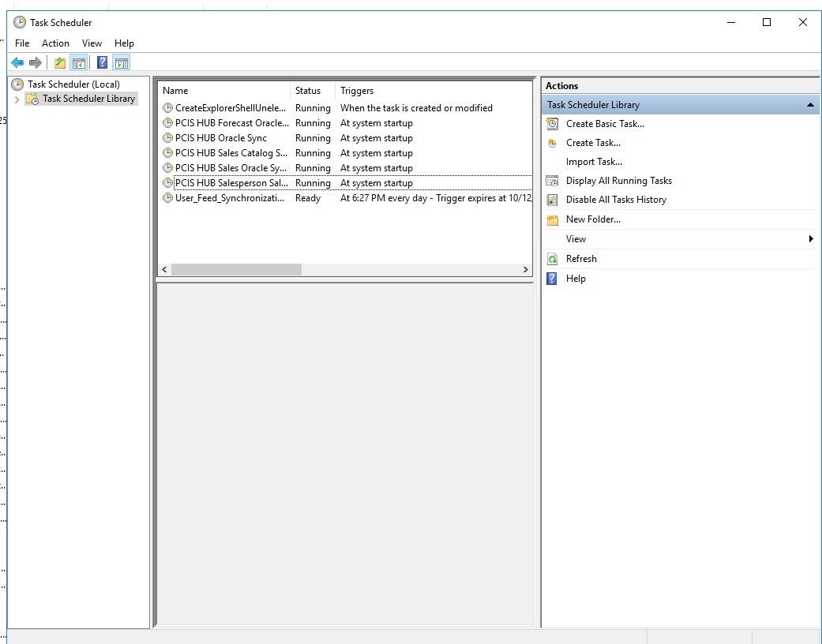
Task: Click the horizontal scrollbar thumb in task list
Action: 236,269
